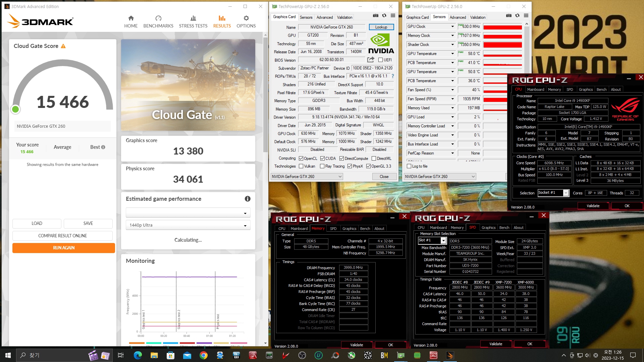Open Bench tab in CPU-Z Memory window

pos(365,229)
